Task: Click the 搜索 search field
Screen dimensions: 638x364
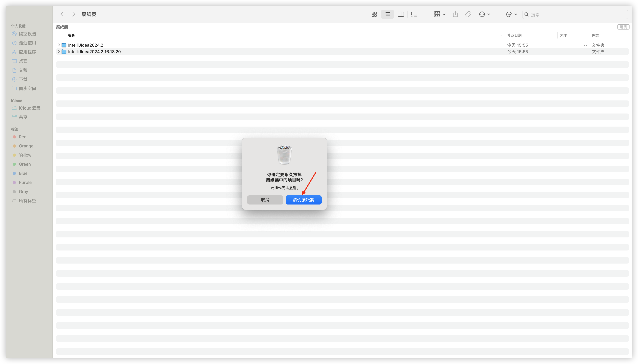Action: point(575,15)
